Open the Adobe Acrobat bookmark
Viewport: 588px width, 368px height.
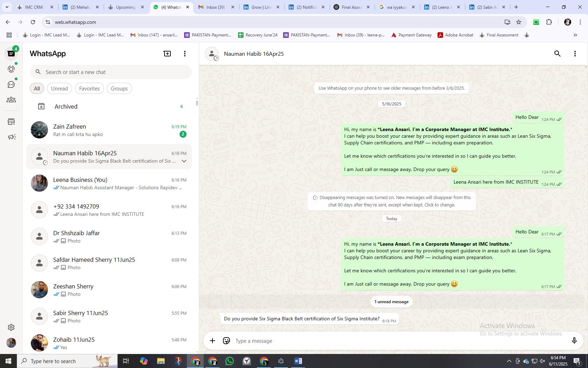[x=455, y=35]
